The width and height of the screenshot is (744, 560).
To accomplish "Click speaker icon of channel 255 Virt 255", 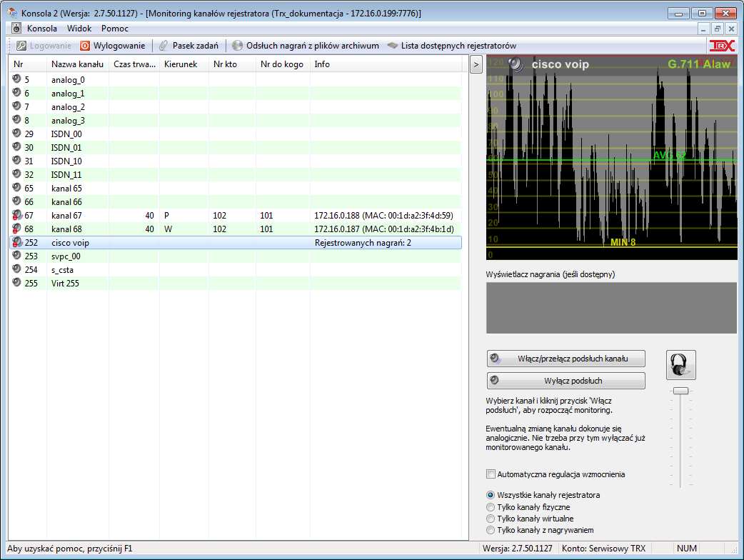I will pyautogui.click(x=16, y=282).
